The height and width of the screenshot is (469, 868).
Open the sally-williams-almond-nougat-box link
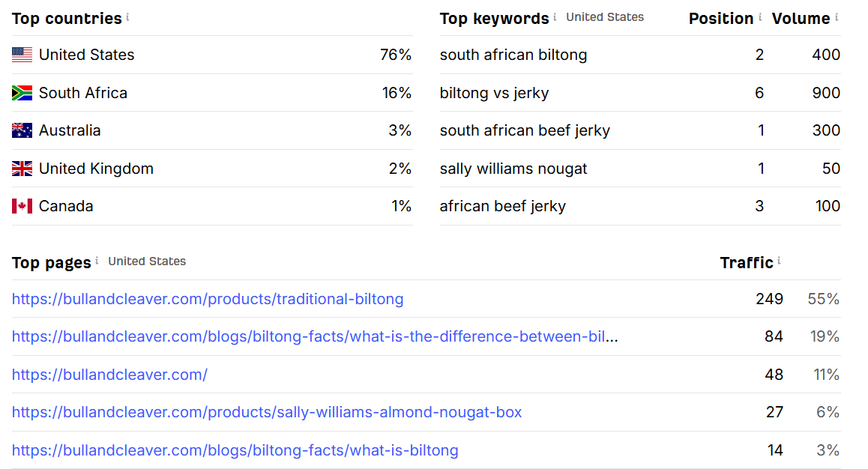point(267,412)
